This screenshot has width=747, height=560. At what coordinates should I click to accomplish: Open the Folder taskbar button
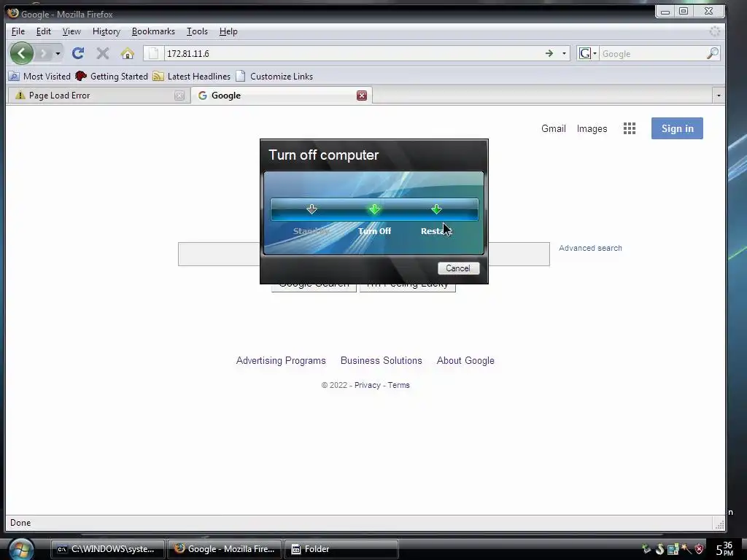click(x=341, y=549)
